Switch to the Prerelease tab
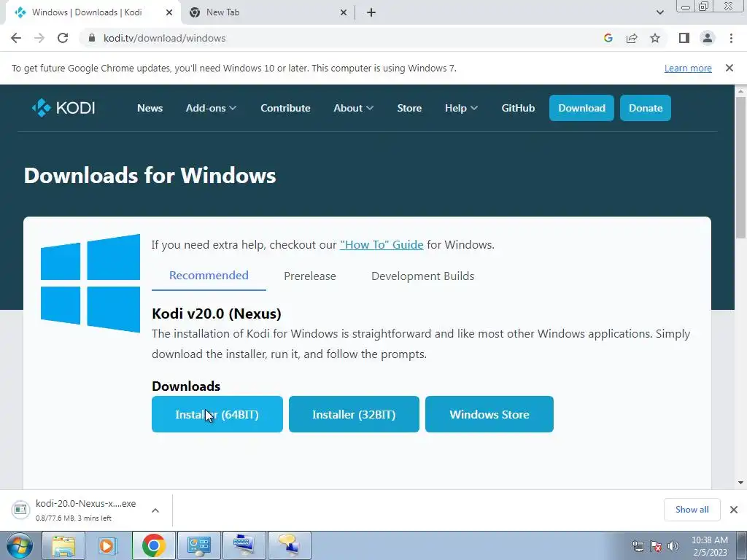747x560 pixels. 310,276
